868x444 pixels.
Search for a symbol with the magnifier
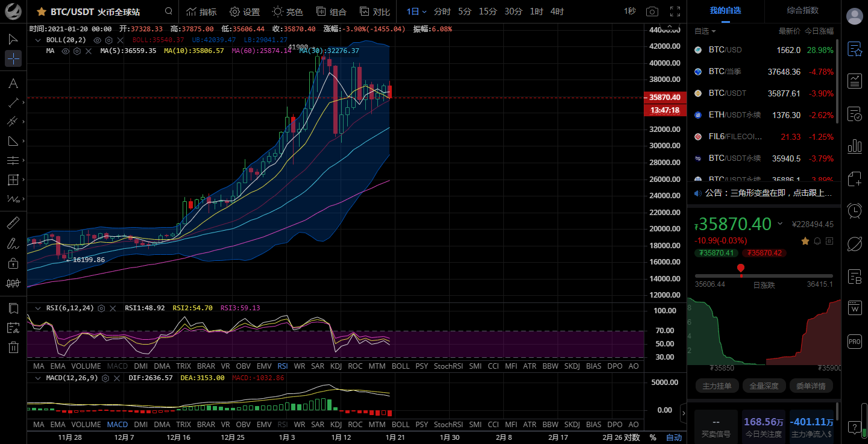(x=169, y=11)
